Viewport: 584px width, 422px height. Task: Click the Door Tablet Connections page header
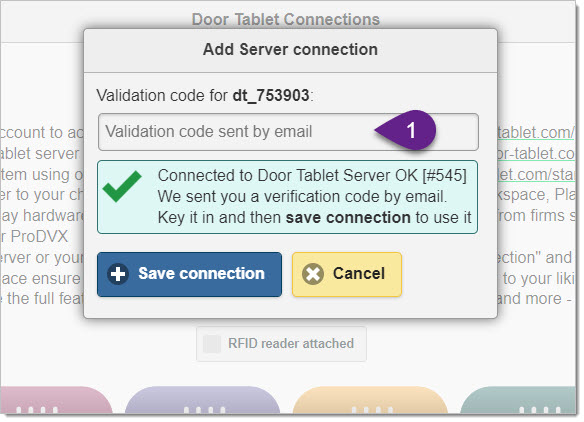click(286, 19)
